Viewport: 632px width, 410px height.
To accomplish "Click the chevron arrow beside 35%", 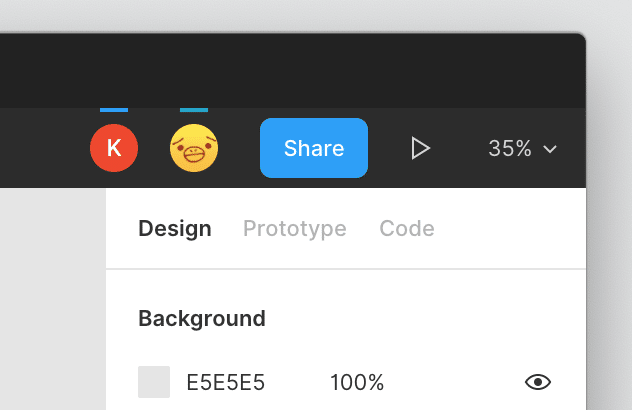I will point(549,149).
